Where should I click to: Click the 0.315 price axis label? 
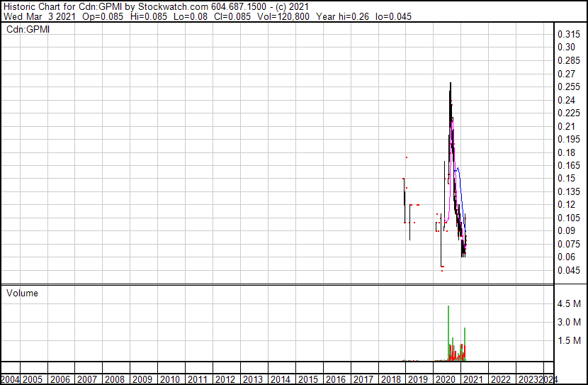pyautogui.click(x=569, y=35)
